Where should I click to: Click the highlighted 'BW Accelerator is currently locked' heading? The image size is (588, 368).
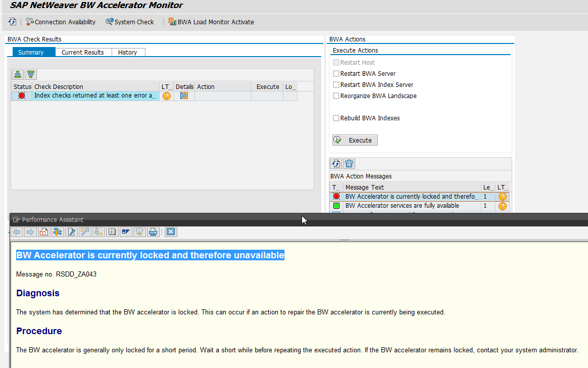(150, 255)
